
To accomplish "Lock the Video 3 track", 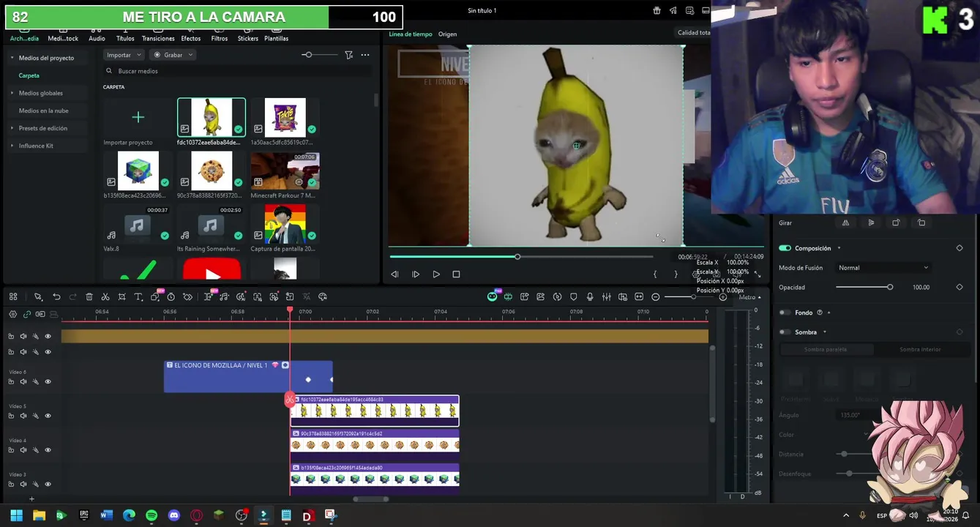I will point(11,485).
